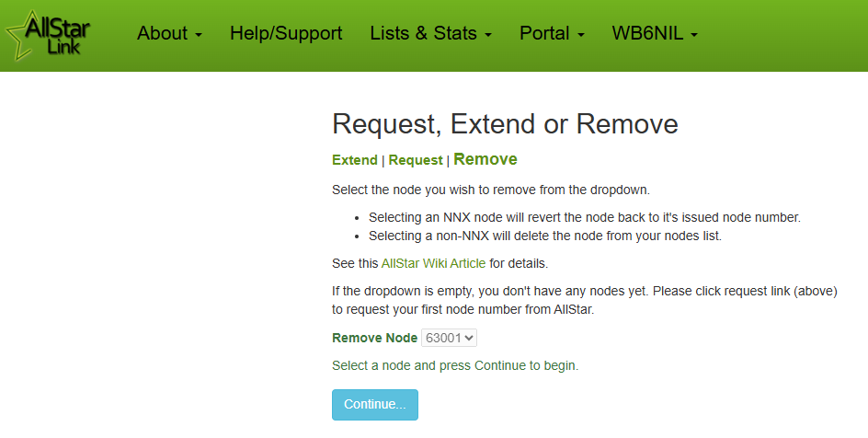Open the Help/Support page
This screenshot has height=438, width=868.
click(286, 33)
